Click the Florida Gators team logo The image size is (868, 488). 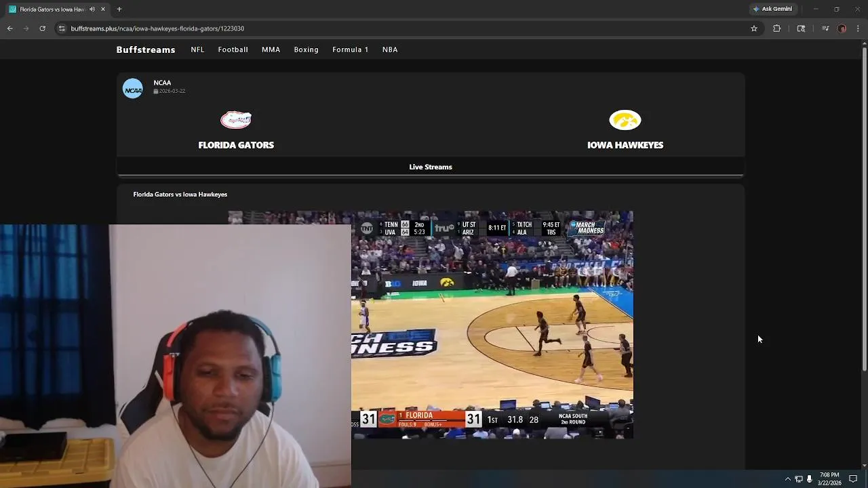click(x=236, y=120)
